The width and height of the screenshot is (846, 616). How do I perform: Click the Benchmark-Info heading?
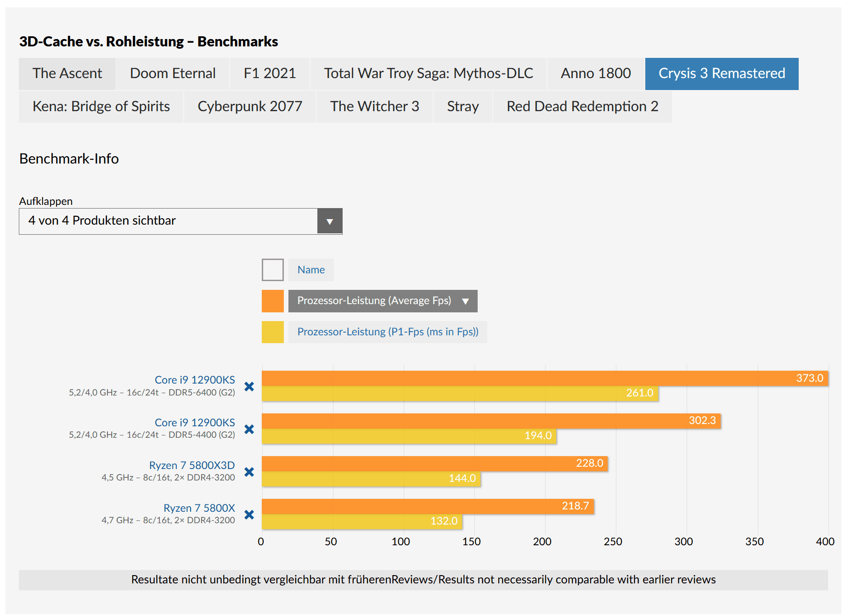click(x=69, y=159)
